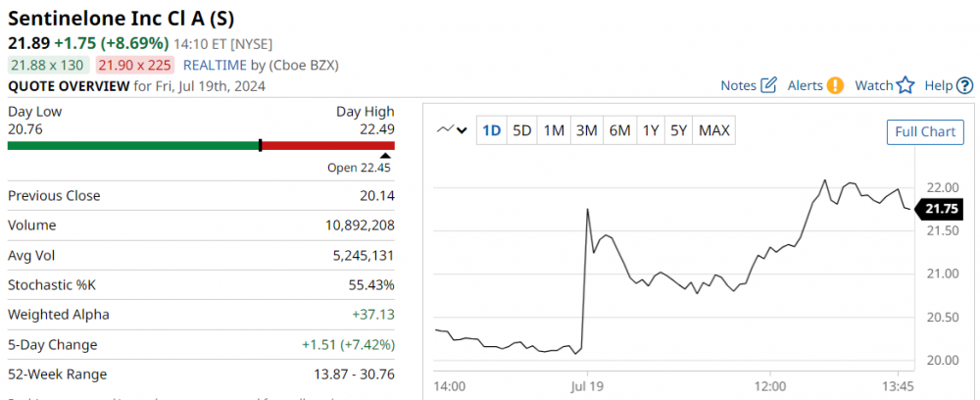Open the Full Chart button

click(x=924, y=131)
